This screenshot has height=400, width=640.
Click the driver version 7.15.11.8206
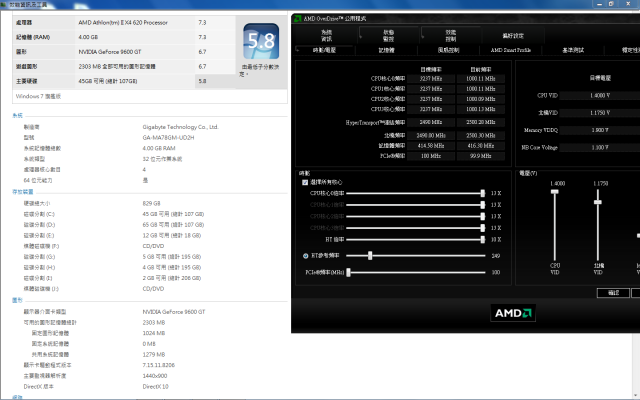(x=159, y=365)
